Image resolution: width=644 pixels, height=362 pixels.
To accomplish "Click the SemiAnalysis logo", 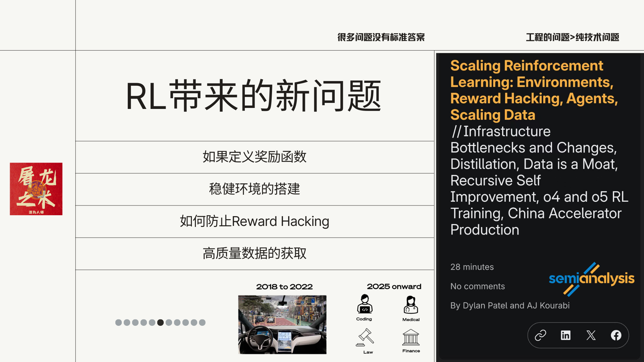I will (592, 279).
